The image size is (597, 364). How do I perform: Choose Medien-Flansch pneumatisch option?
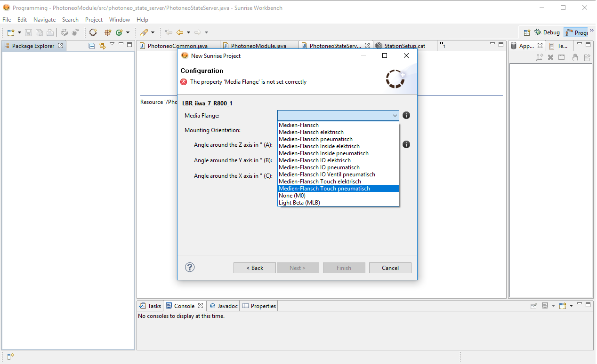click(338, 139)
